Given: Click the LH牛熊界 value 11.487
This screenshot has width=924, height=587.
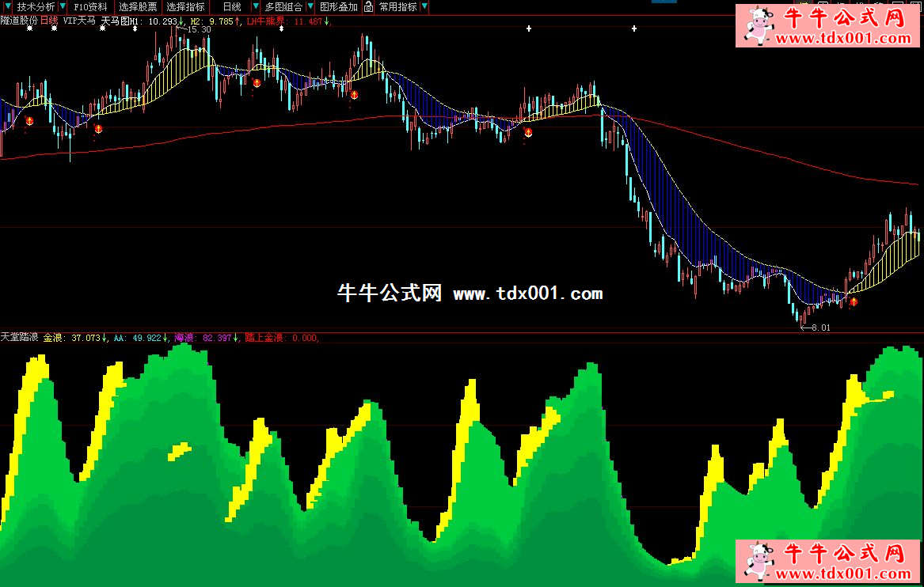Looking at the screenshot, I should point(308,21).
